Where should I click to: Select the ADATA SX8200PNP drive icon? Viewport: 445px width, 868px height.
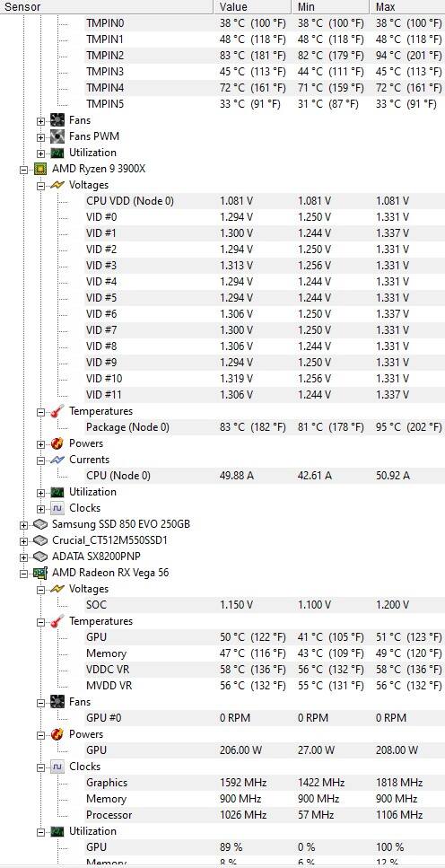[40, 556]
